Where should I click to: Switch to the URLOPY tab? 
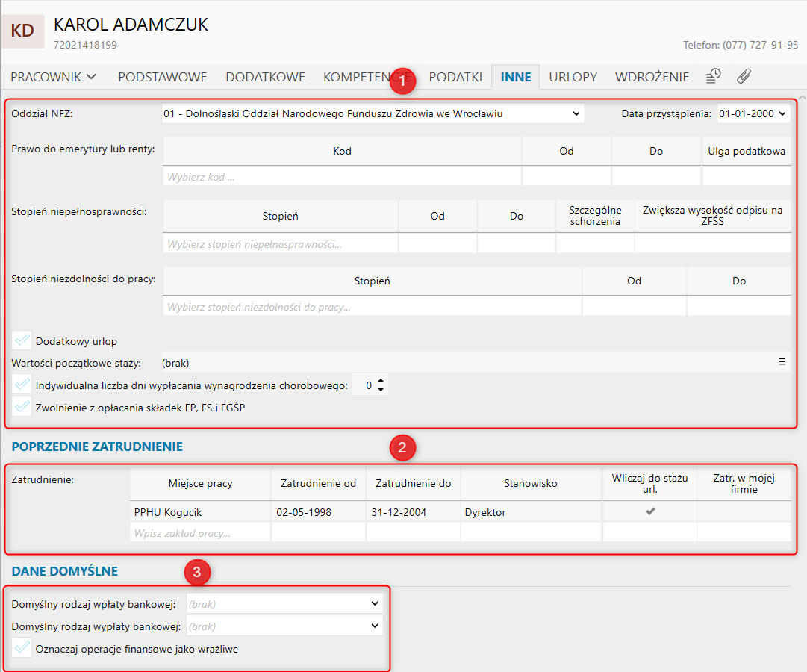pyautogui.click(x=573, y=77)
